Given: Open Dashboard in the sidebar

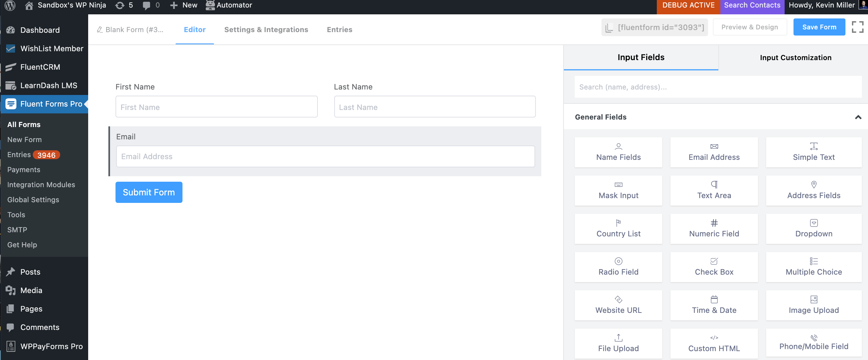Looking at the screenshot, I should click(44, 30).
